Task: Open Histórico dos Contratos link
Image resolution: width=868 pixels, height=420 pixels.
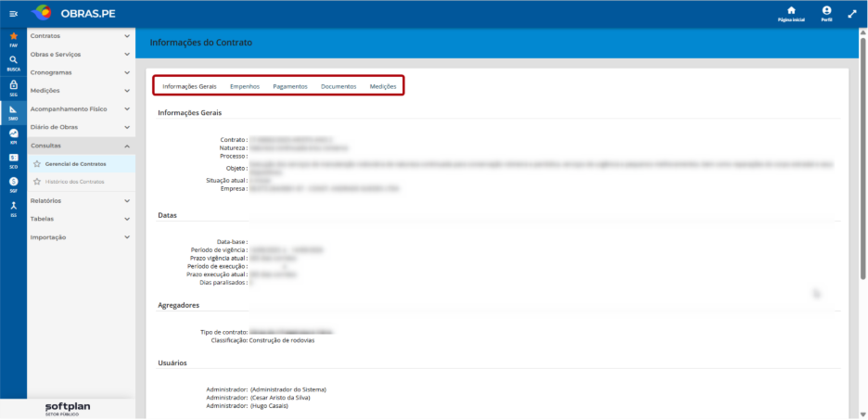Action: point(75,182)
